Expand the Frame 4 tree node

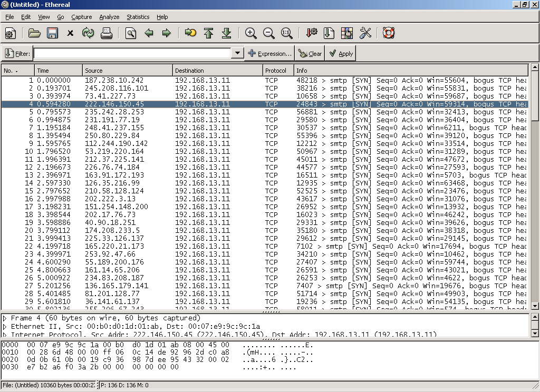[5, 318]
